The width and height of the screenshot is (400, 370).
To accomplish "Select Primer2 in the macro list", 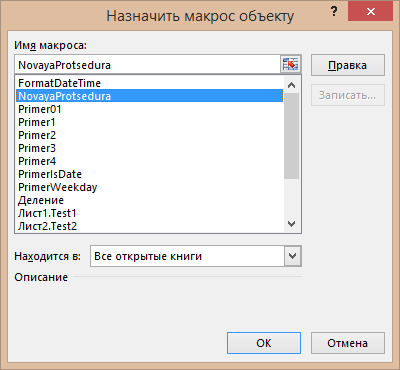I will [x=149, y=135].
